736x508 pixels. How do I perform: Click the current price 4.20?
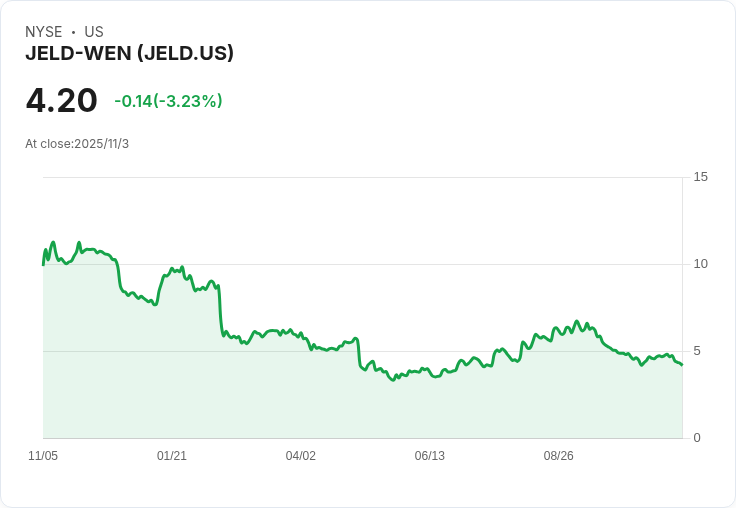(62, 101)
